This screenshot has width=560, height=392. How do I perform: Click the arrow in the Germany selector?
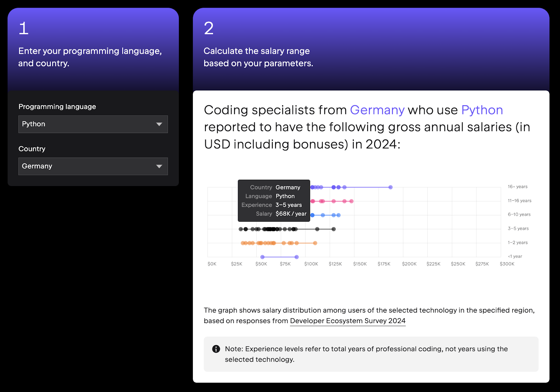tap(159, 166)
